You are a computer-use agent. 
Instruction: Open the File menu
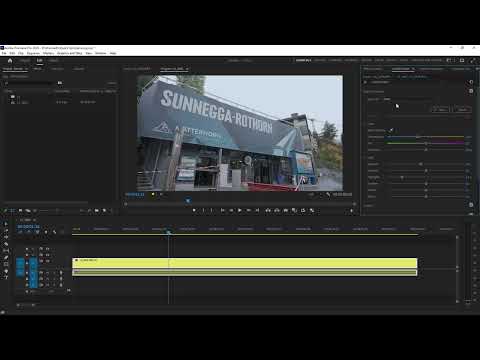coord(4,53)
